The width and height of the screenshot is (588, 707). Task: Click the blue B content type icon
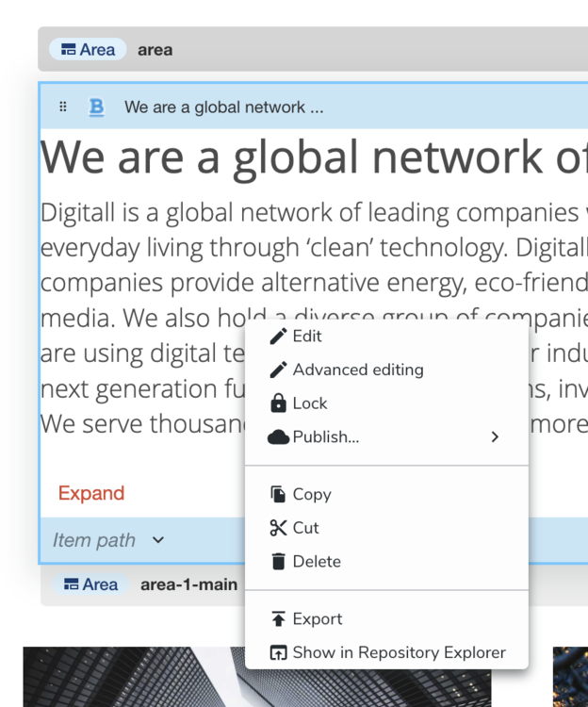pyautogui.click(x=96, y=107)
